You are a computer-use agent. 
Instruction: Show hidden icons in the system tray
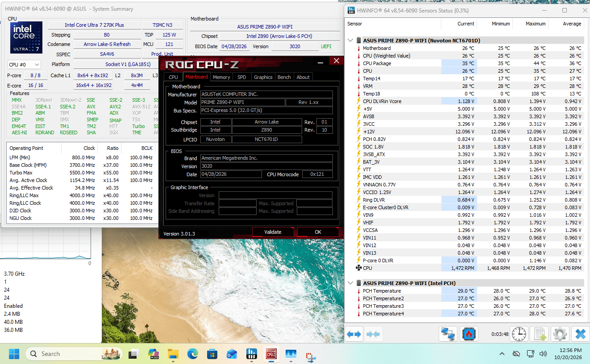[x=502, y=354]
